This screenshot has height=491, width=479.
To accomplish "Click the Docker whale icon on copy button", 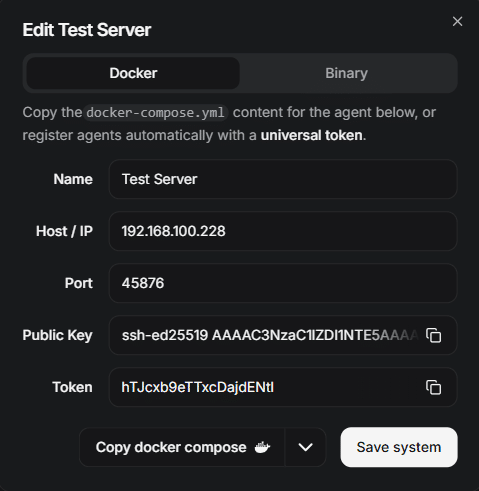I will click(x=262, y=447).
